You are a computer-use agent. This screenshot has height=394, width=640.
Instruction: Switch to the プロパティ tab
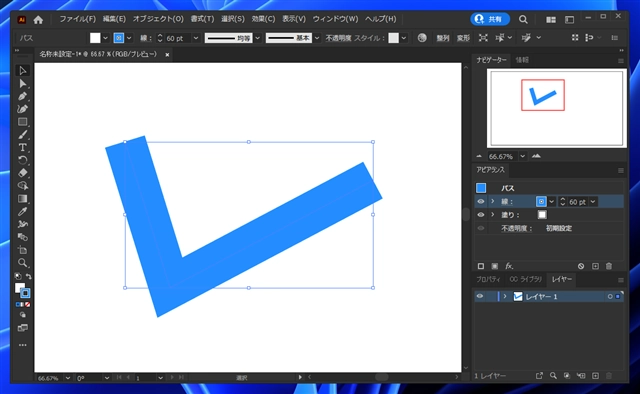pos(488,279)
